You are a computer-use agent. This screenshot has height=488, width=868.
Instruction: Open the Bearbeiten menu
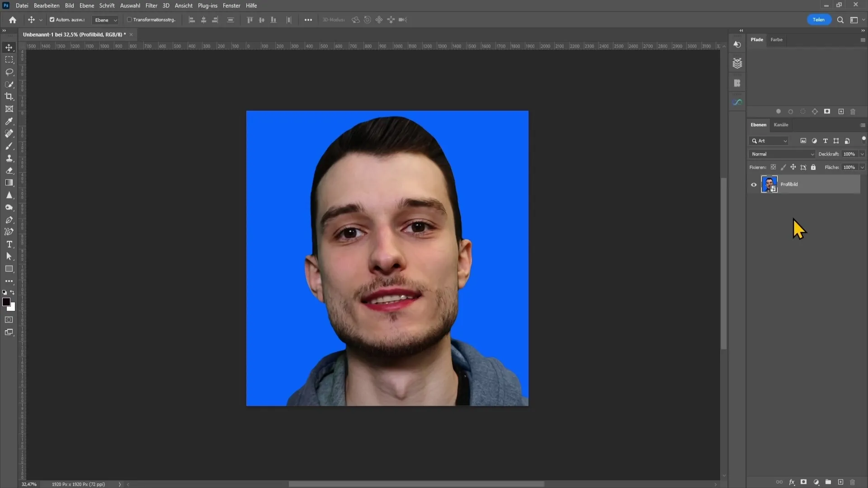click(46, 5)
